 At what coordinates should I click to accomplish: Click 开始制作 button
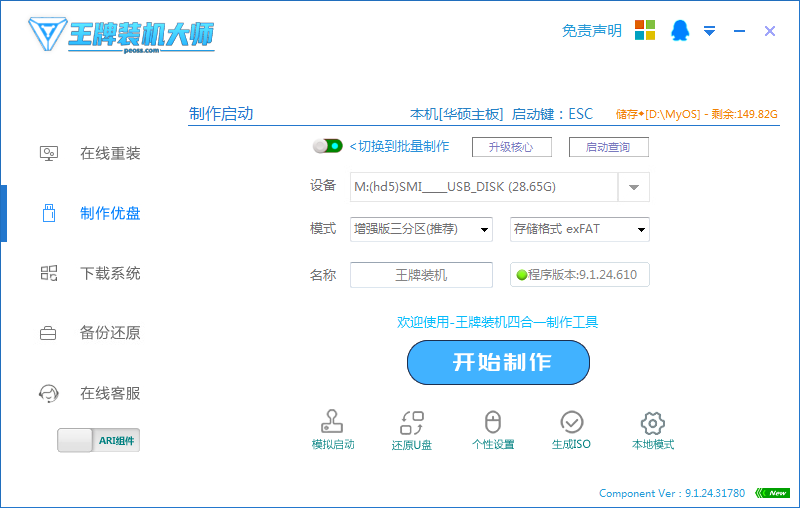coord(498,363)
